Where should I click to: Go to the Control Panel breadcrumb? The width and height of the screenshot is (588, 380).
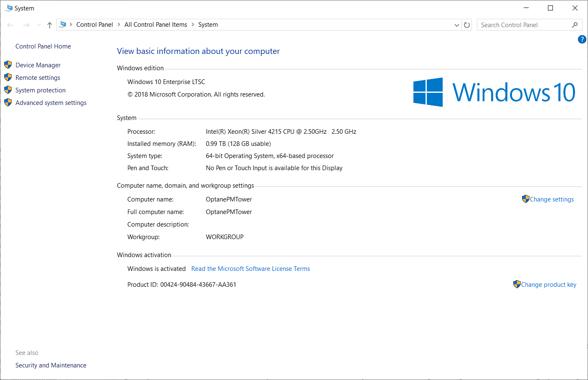click(94, 25)
